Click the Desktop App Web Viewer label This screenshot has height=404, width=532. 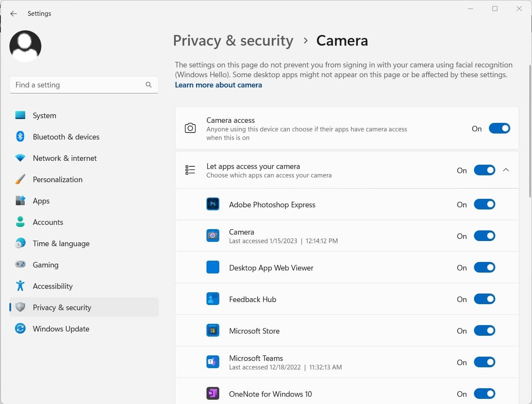271,268
